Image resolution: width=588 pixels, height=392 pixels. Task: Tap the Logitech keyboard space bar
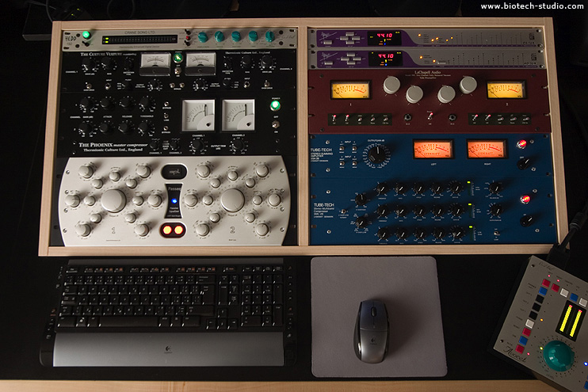(x=128, y=322)
